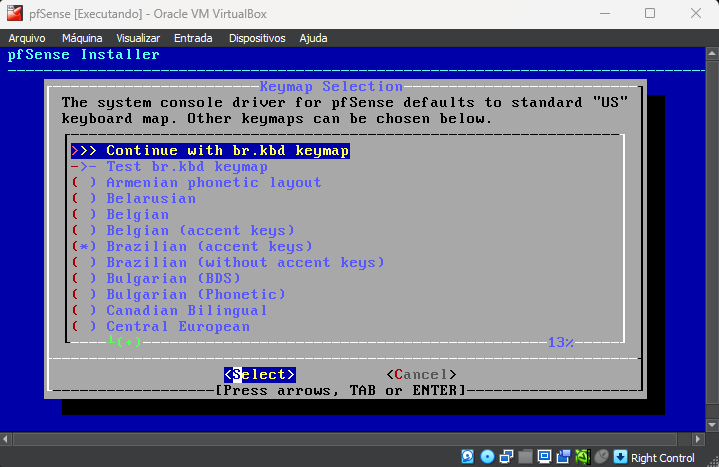Select Bulgarian (Phonetic) keymap option
This screenshot has width=719, height=467.
(178, 295)
